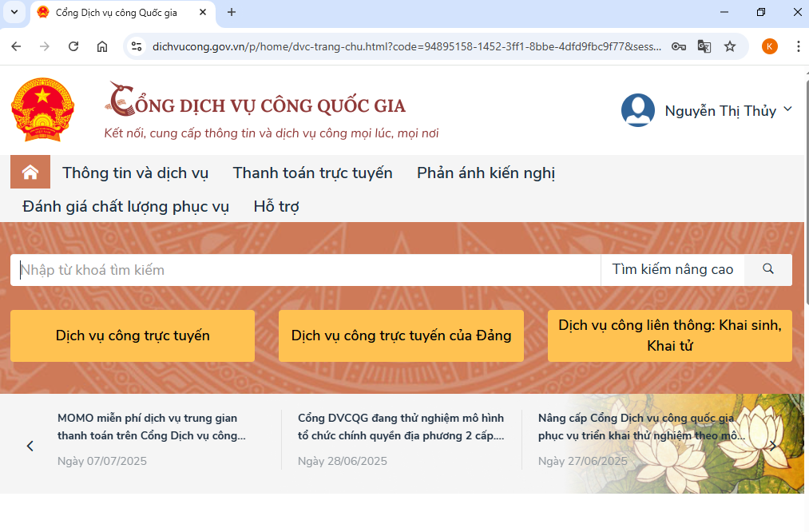This screenshot has width=809, height=532.
Task: Open the browser home page icon
Action: click(102, 46)
